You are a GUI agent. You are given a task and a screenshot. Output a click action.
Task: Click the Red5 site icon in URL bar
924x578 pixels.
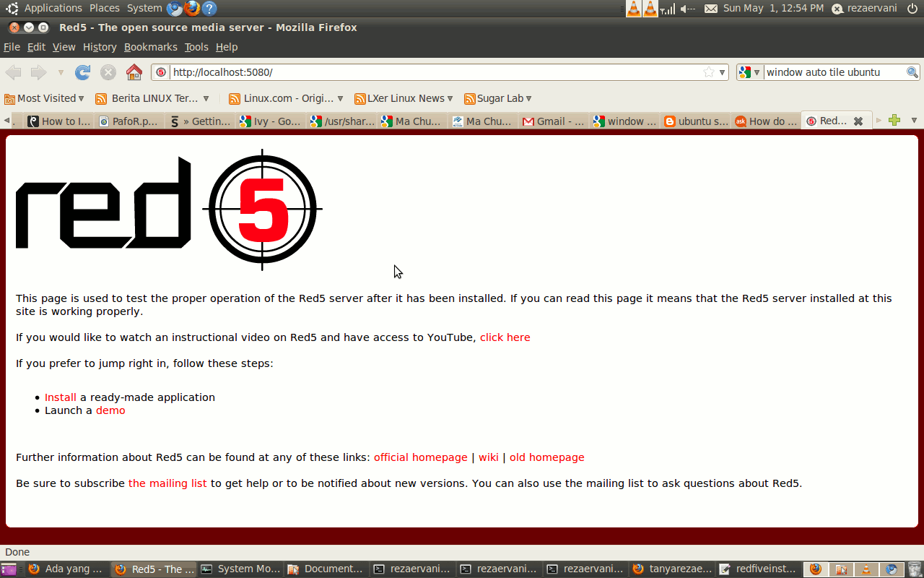coord(161,72)
